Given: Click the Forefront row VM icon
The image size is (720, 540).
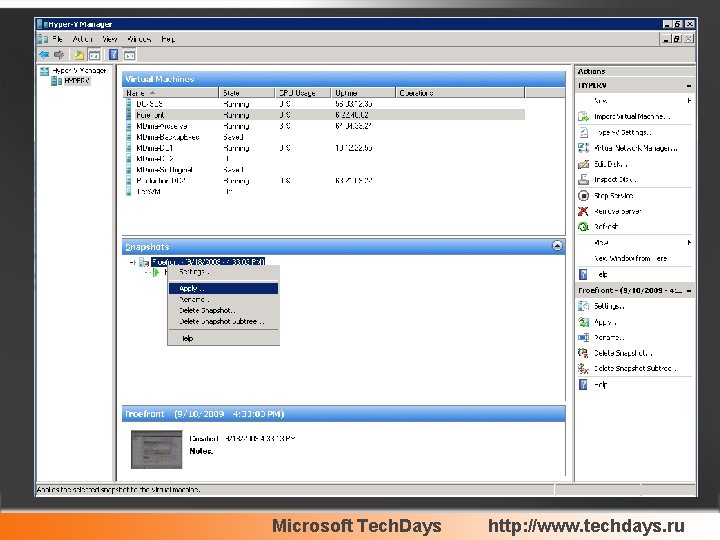Looking at the screenshot, I should (129, 115).
